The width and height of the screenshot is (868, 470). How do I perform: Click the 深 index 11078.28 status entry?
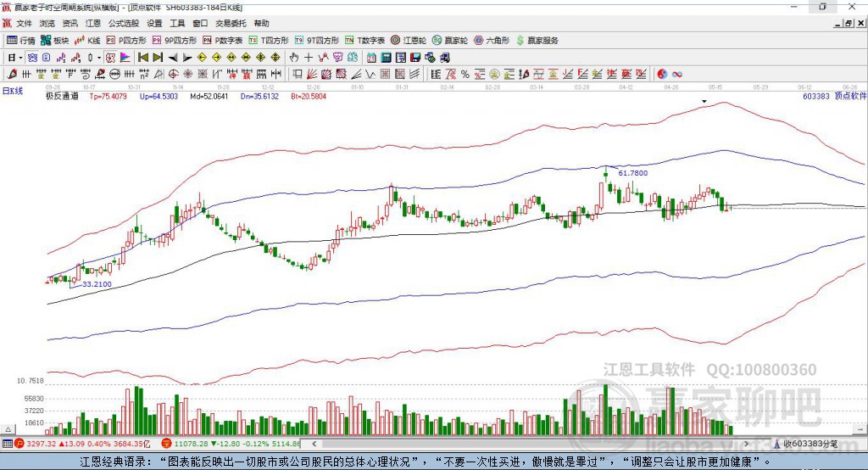(x=231, y=444)
